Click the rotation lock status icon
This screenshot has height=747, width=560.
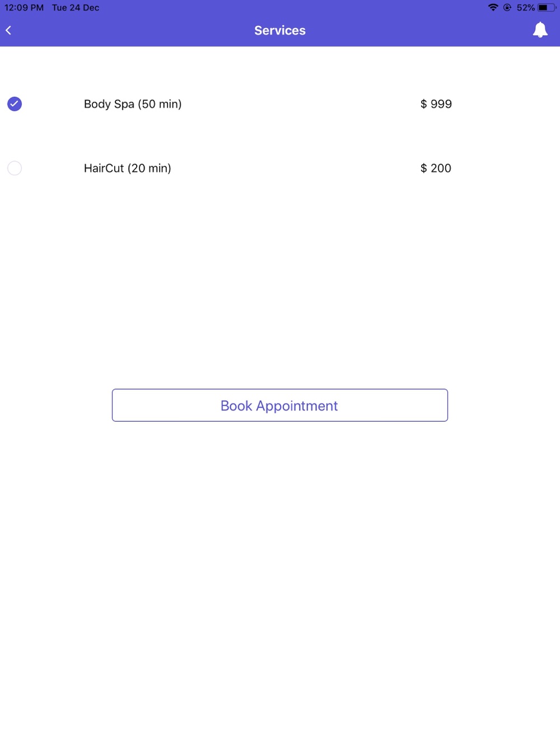click(507, 7)
